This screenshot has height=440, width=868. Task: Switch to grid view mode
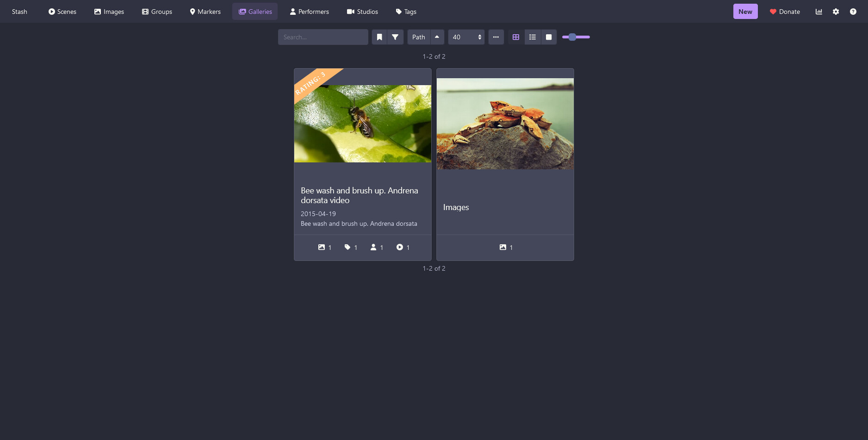516,37
